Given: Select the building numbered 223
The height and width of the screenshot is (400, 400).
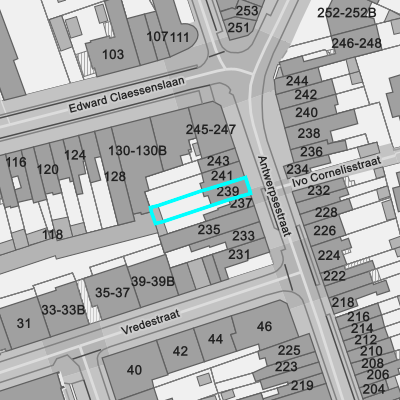Looking at the screenshot, I should click(x=286, y=367).
